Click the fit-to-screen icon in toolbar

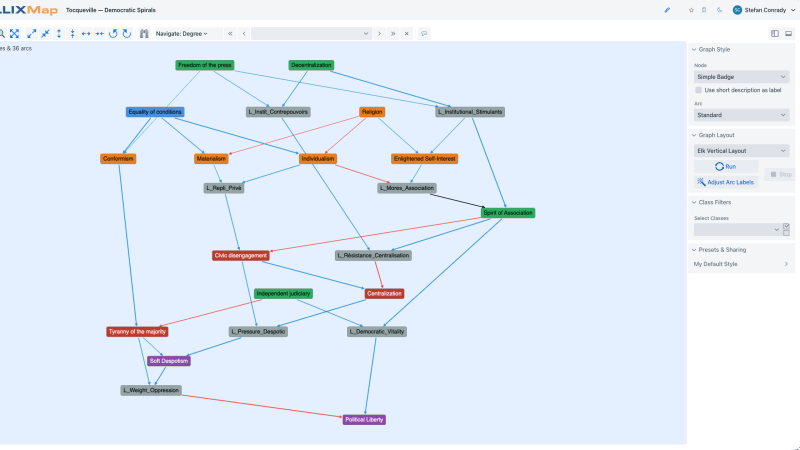point(14,34)
